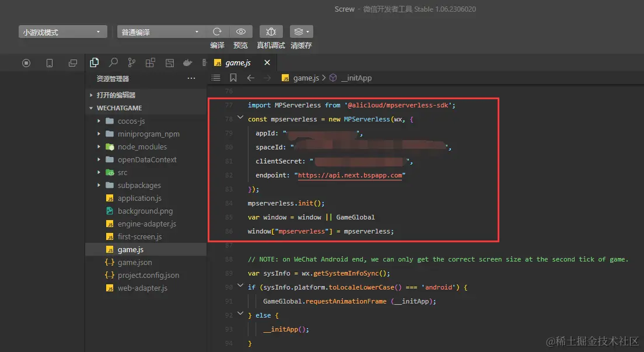
Task: Go forward with the right arrow
Action: (267, 78)
